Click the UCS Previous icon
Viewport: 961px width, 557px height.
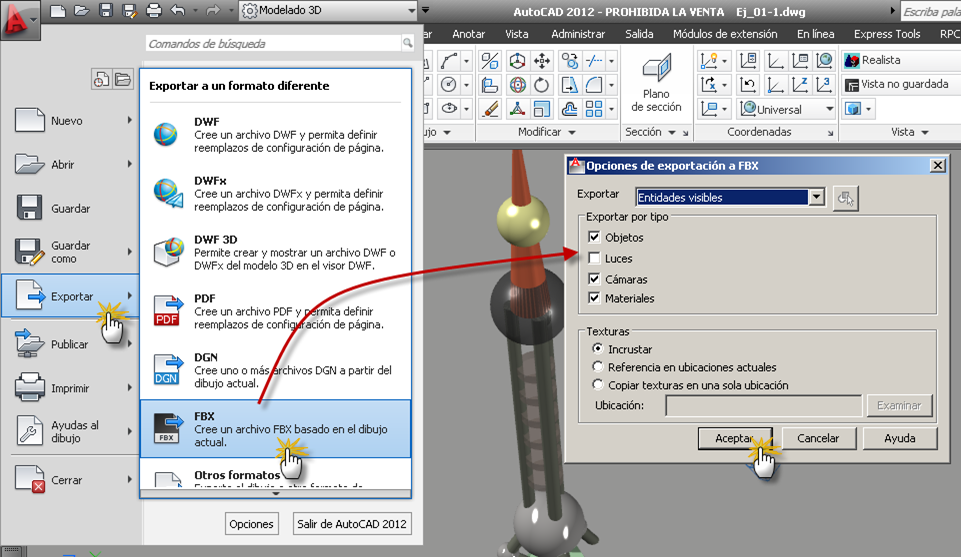click(x=748, y=85)
